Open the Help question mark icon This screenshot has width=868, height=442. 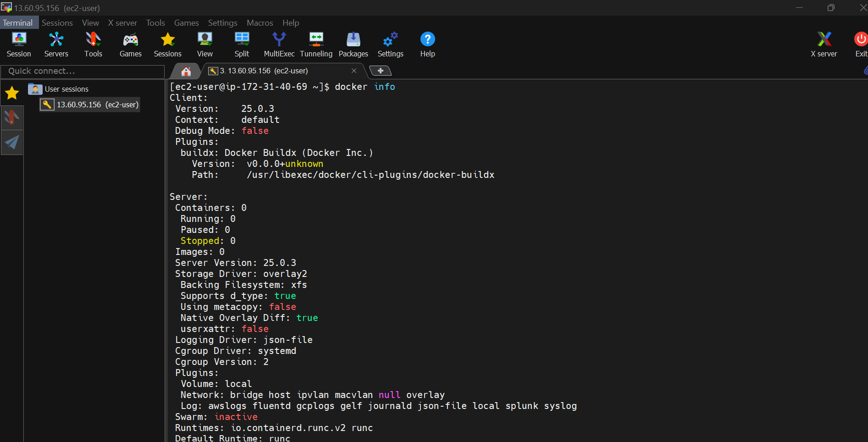427,44
